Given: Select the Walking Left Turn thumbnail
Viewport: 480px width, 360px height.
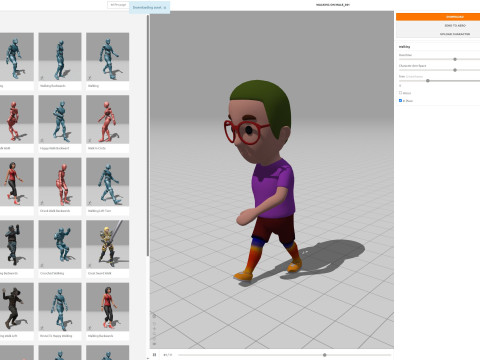Looking at the screenshot, I should (108, 182).
